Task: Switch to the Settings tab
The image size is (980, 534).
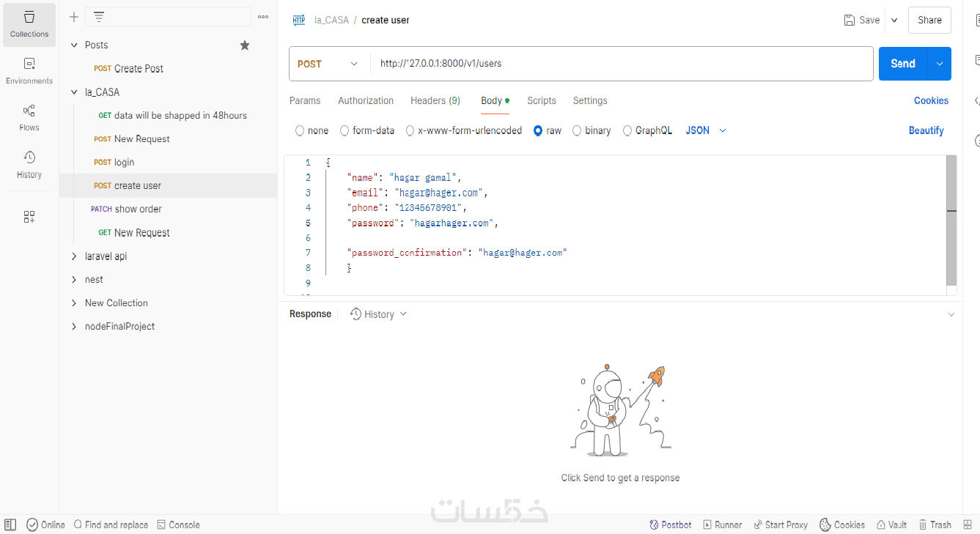Action: point(590,101)
